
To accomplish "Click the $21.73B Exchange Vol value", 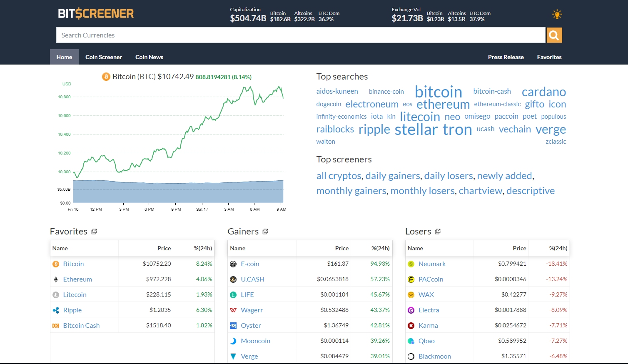I will click(x=407, y=18).
